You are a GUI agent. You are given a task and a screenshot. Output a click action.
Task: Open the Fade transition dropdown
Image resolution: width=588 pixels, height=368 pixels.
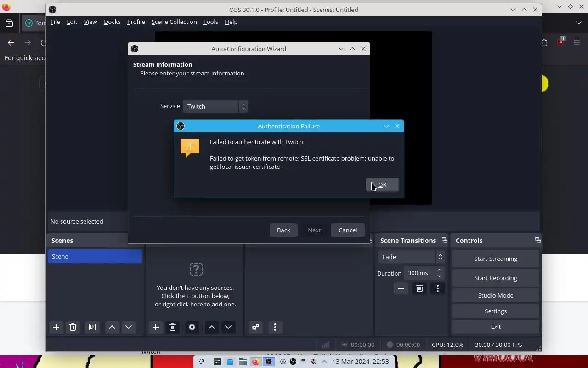point(411,257)
